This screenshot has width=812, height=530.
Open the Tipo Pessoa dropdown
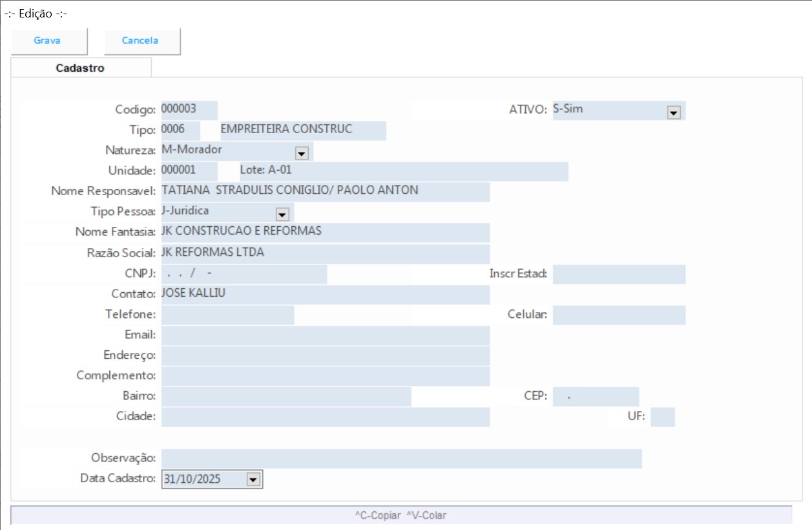pyautogui.click(x=282, y=214)
